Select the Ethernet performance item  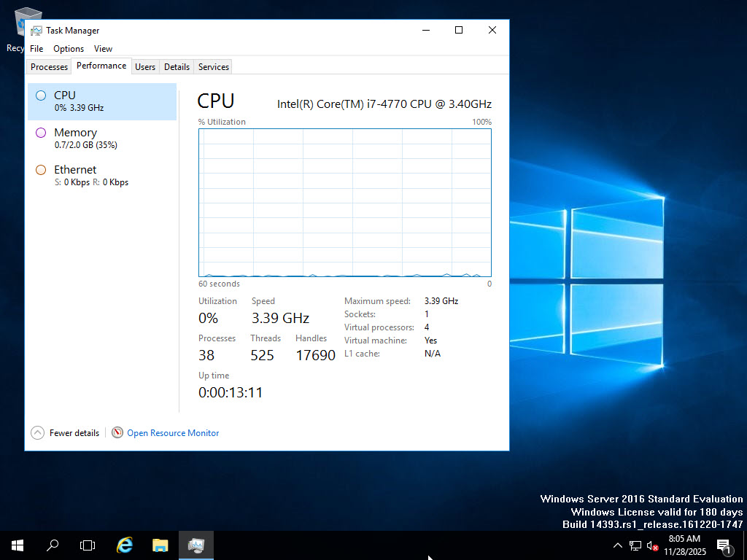tap(101, 175)
